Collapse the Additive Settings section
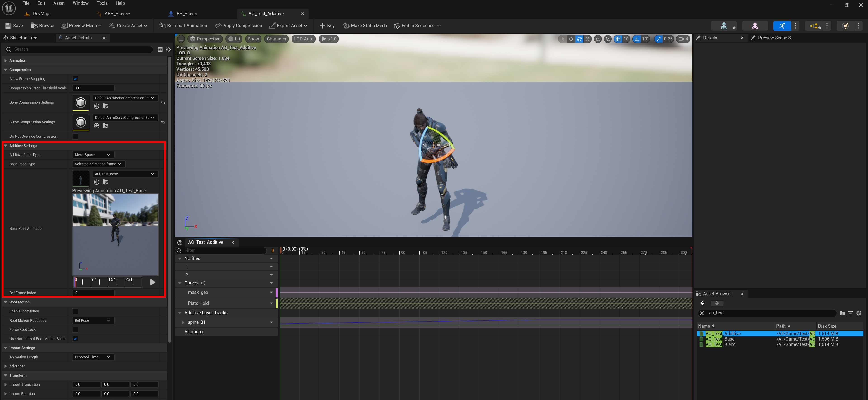 [5, 146]
